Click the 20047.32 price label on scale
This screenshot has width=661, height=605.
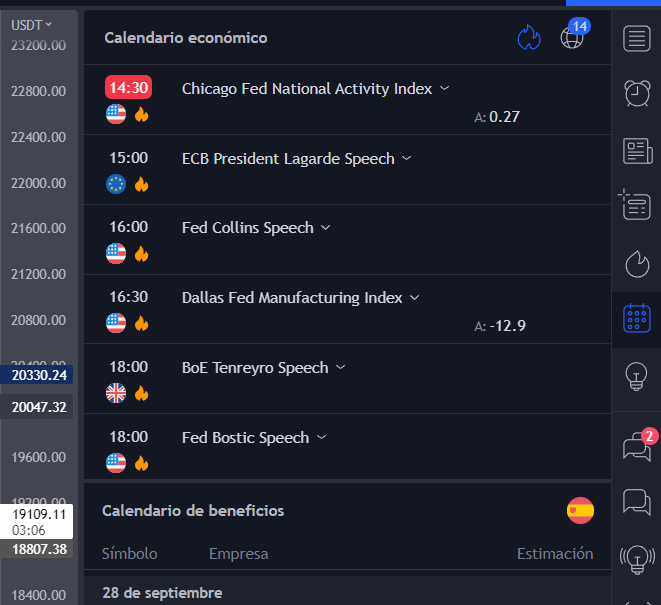point(38,407)
